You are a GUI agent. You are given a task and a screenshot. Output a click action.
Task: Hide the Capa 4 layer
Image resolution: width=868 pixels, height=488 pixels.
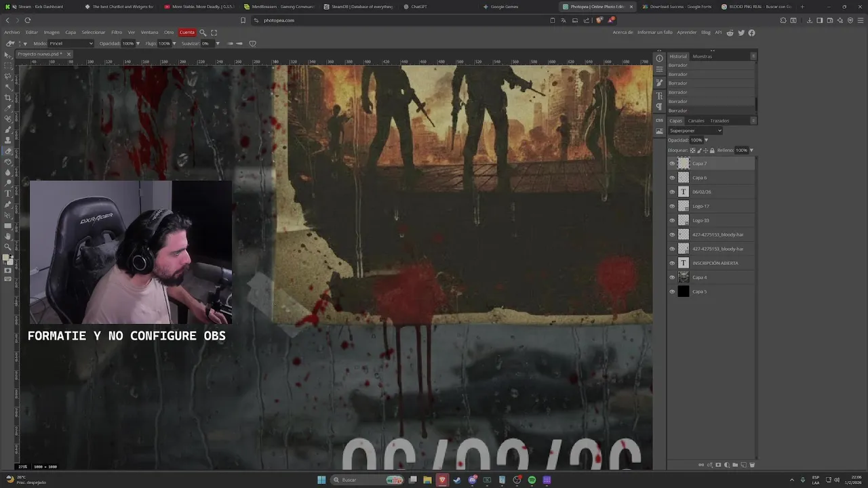click(x=672, y=277)
